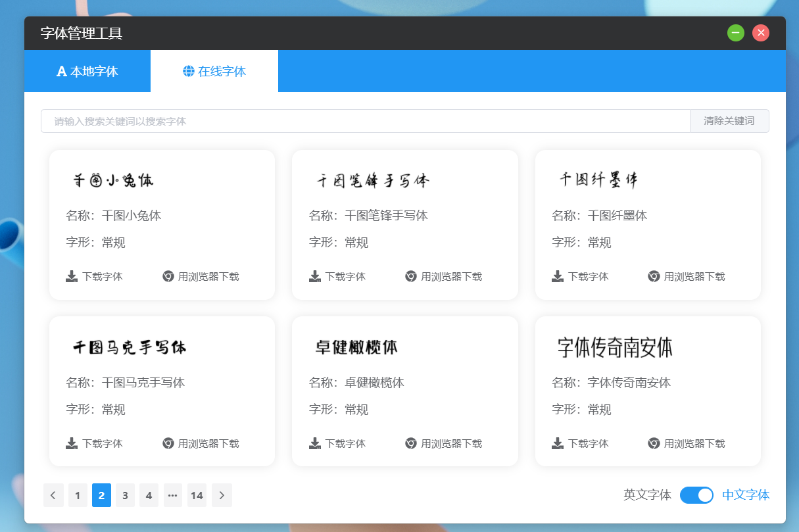Click 下载字体 text for 千图马克手写体

(x=103, y=443)
